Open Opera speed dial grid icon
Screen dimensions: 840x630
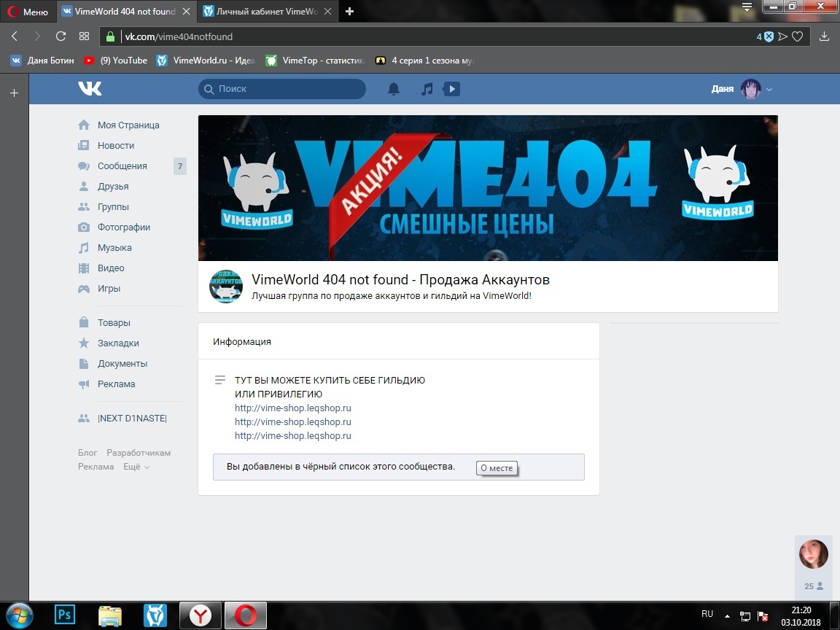click(x=85, y=36)
